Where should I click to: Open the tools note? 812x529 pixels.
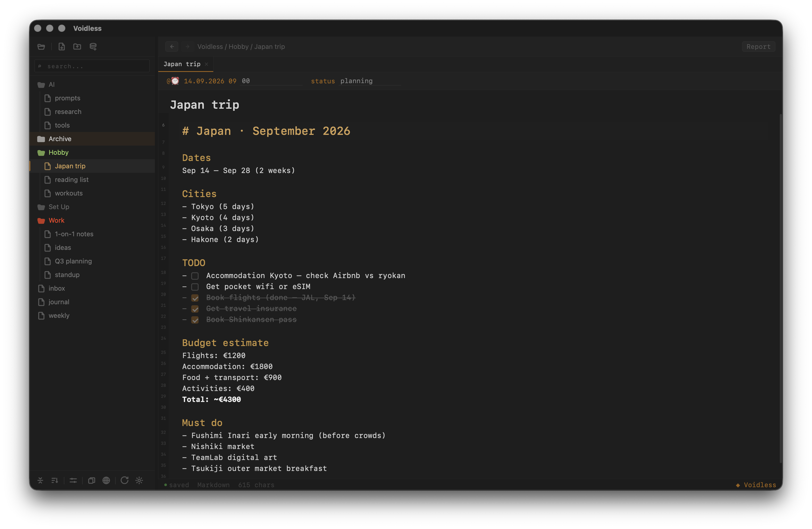(92, 125)
